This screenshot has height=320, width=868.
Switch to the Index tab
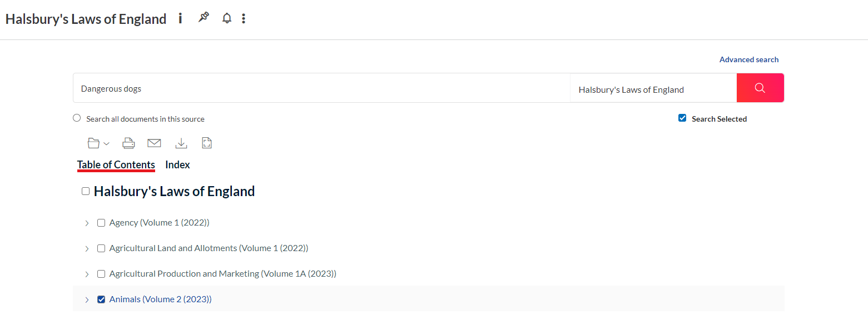pos(177,165)
